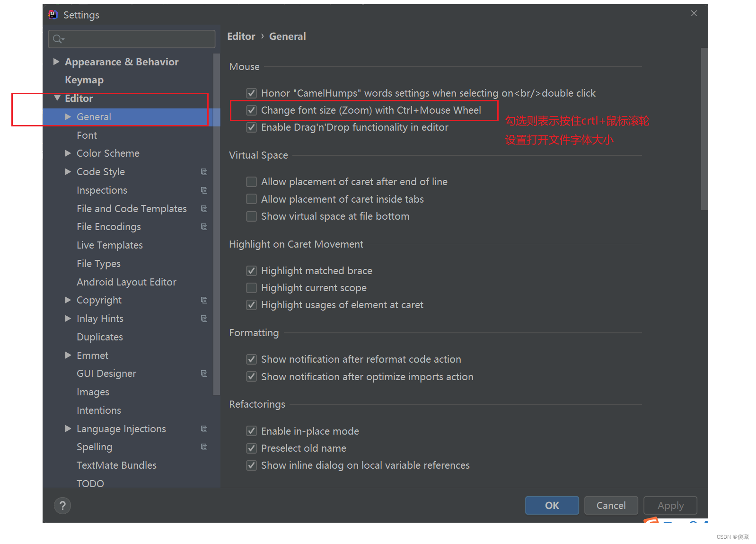The image size is (756, 544).
Task: Click the project-level icon beside Inspections
Action: [204, 190]
